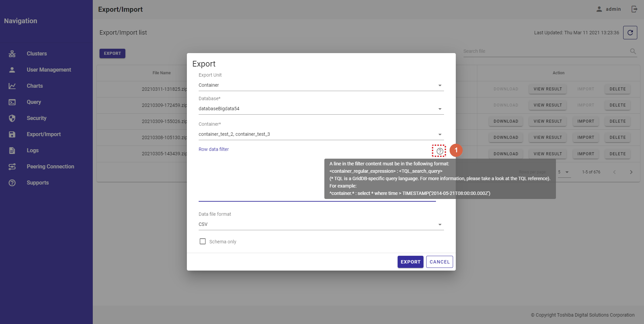
Task: Confirm with the dialog EXPORT button
Action: [x=410, y=262]
